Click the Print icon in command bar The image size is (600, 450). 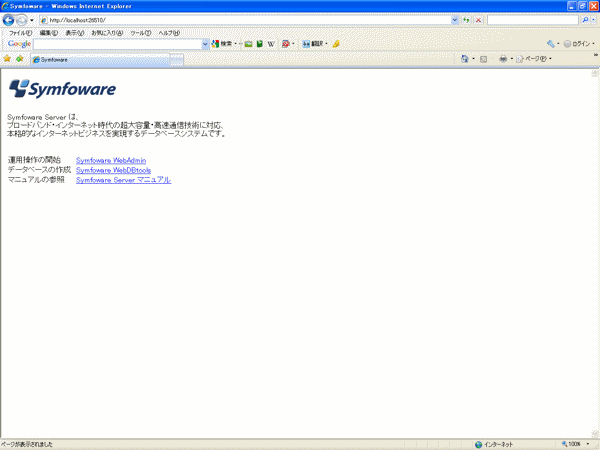503,59
